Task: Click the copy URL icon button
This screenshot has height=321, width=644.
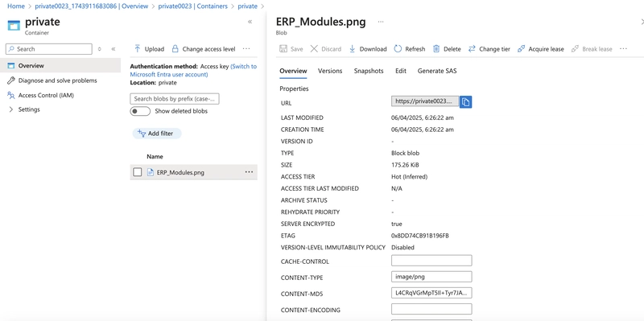Action: (x=465, y=102)
